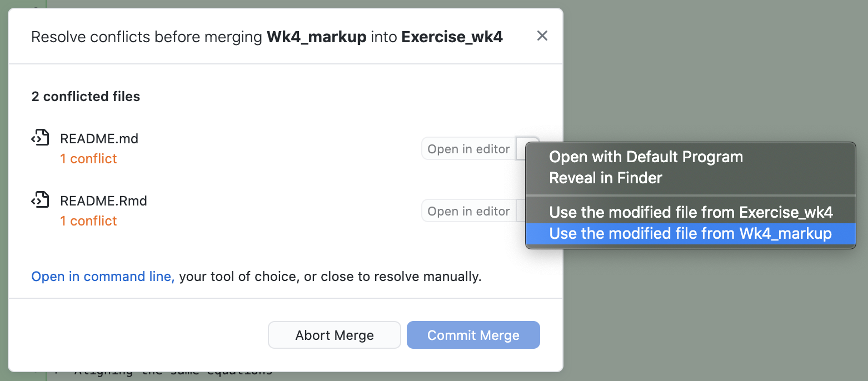Image resolution: width=868 pixels, height=381 pixels.
Task: Use the modified file from Wk4_markup
Action: 690,234
